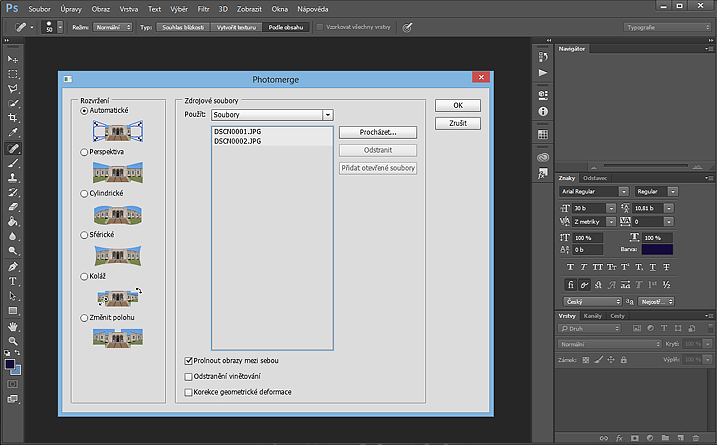Open the text Barva color swatch
Image resolution: width=717 pixels, height=445 pixels.
pyautogui.click(x=657, y=250)
